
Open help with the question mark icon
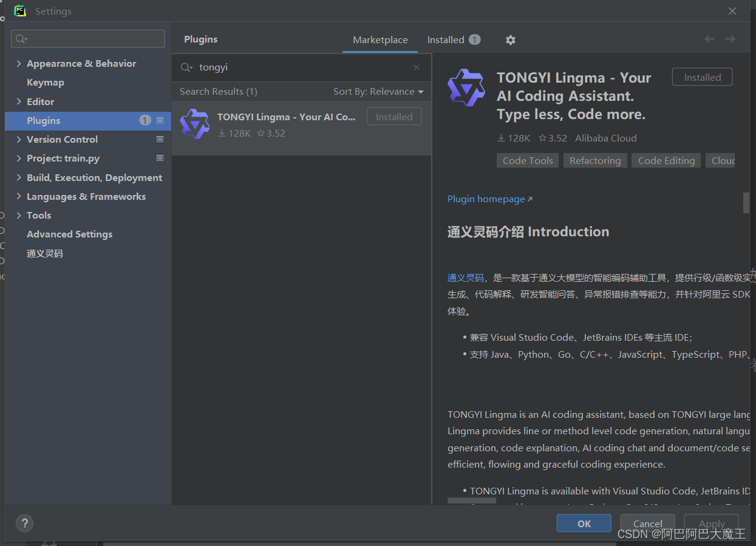(x=24, y=523)
